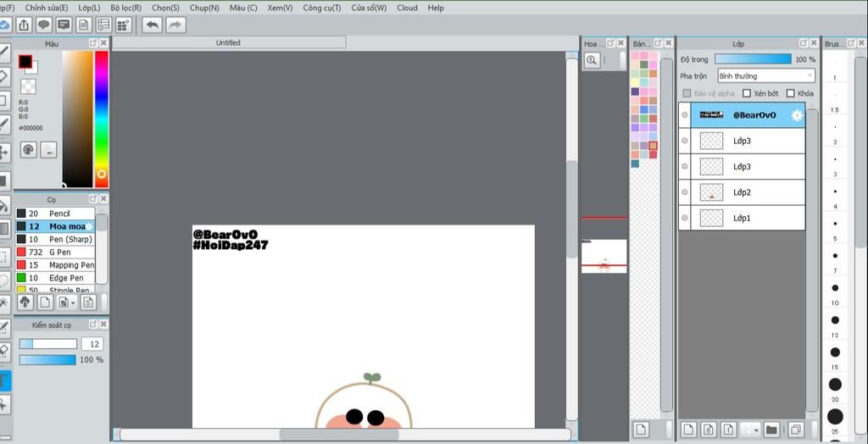Select the Pen (Sharp) brush

click(x=55, y=239)
